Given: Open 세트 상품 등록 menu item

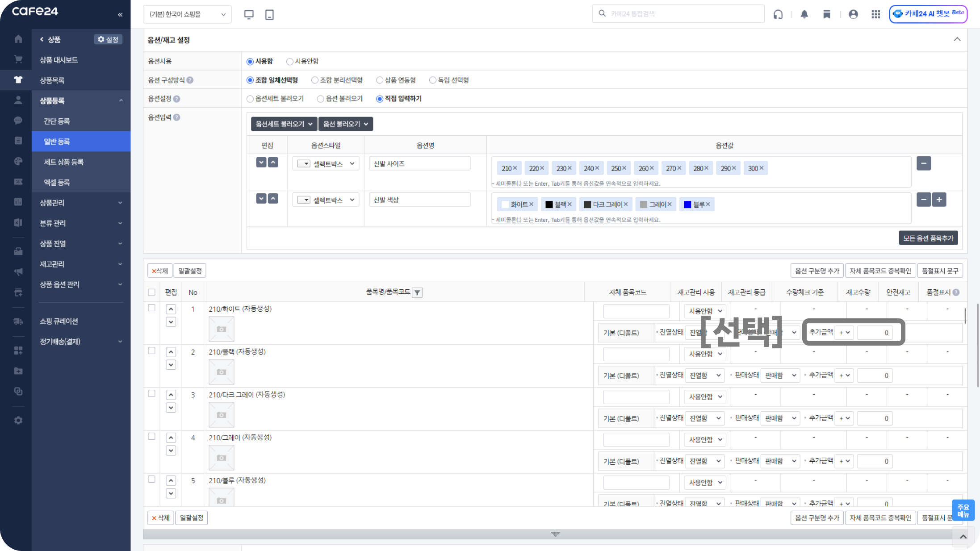Looking at the screenshot, I should pos(63,162).
